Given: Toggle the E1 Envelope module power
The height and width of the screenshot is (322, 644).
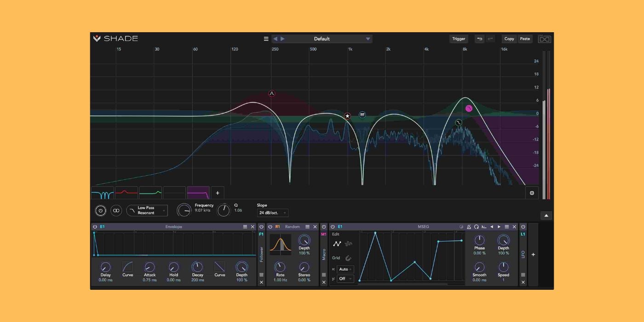Looking at the screenshot, I should (x=95, y=226).
